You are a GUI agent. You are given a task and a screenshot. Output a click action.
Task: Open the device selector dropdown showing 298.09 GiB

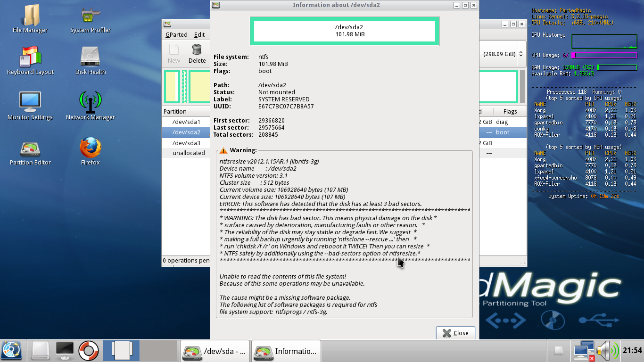pos(504,54)
